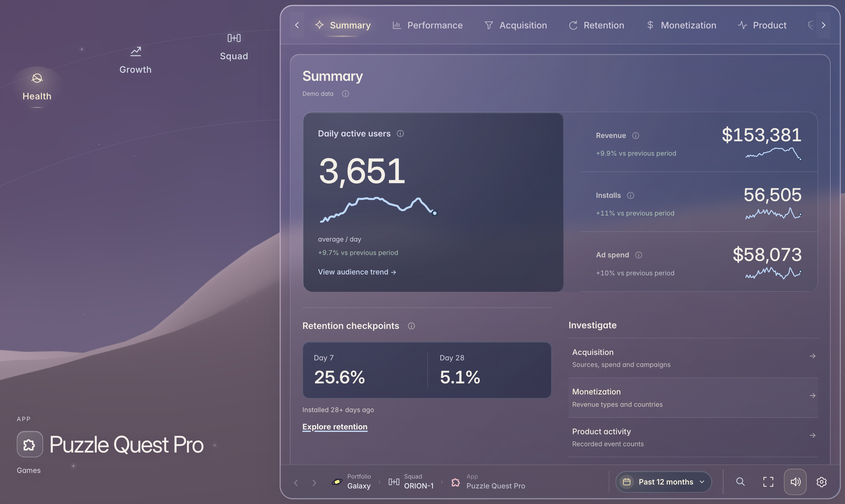Show info for Retention checkpoints
This screenshot has width=845, height=504.
coord(411,326)
